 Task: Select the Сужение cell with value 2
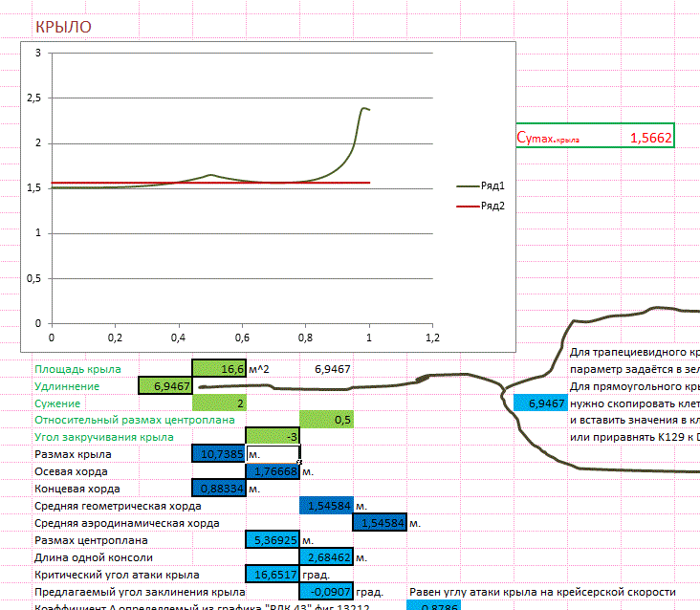coord(219,403)
